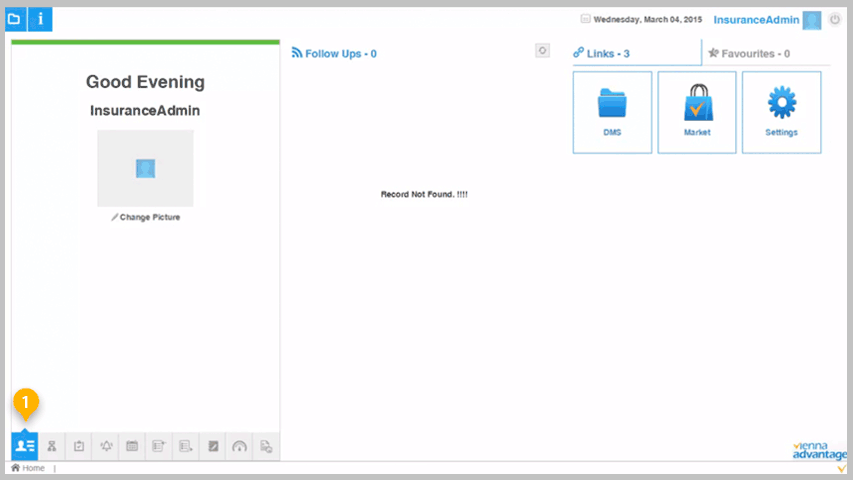Click the power logout icon

pos(835,20)
